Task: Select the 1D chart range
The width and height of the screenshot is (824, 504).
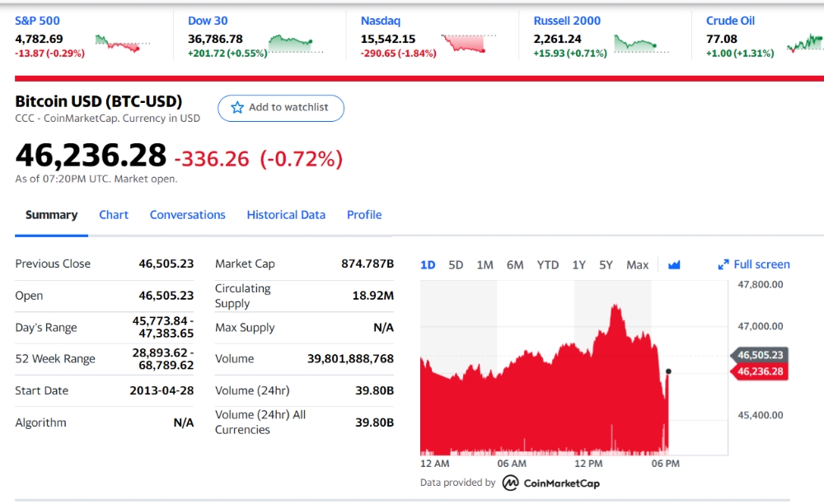Action: click(428, 265)
